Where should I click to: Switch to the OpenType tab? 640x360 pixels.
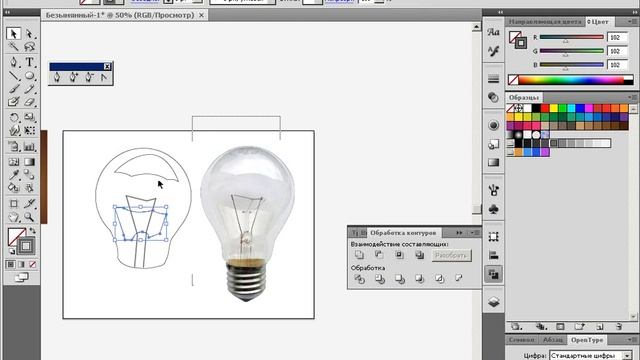[587, 340]
